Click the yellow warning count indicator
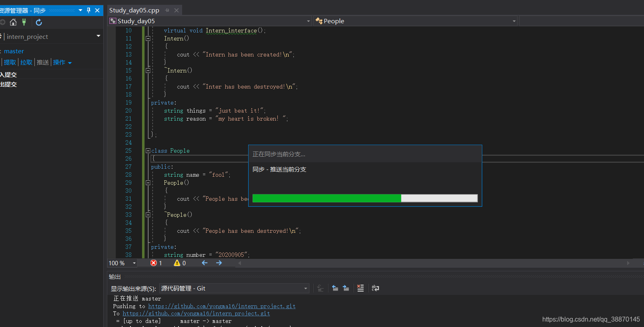 180,263
